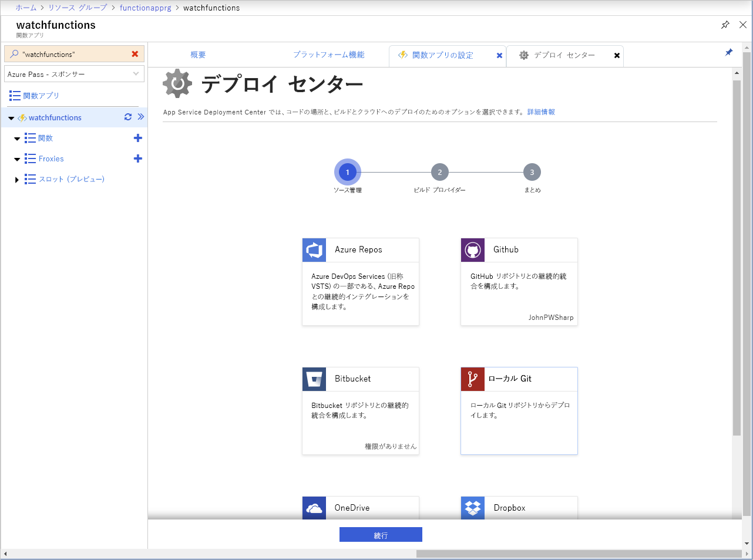Image resolution: width=753 pixels, height=560 pixels.
Task: Choose the OneDrive source card
Action: pyautogui.click(x=361, y=508)
